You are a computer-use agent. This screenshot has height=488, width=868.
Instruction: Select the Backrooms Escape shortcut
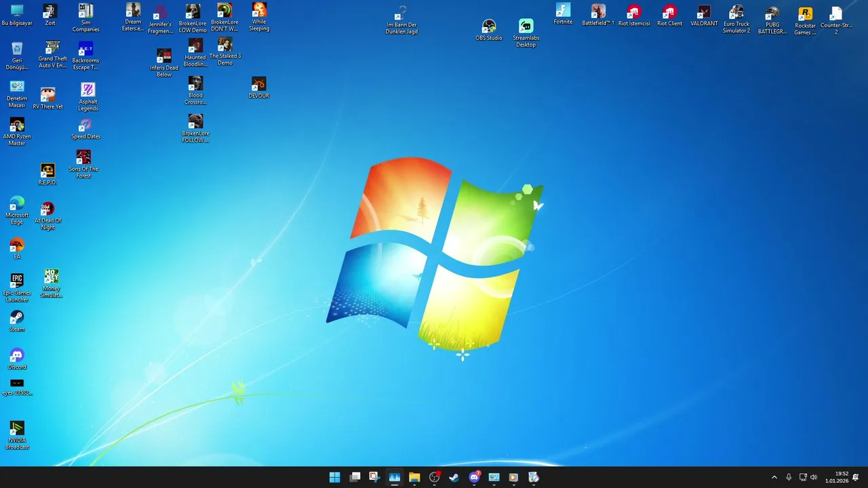pyautogui.click(x=85, y=56)
